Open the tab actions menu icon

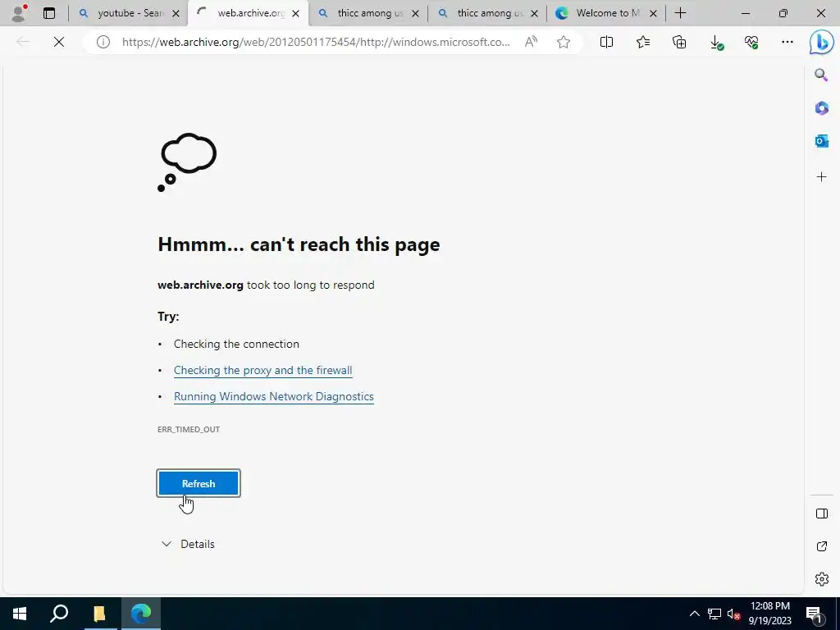click(49, 13)
